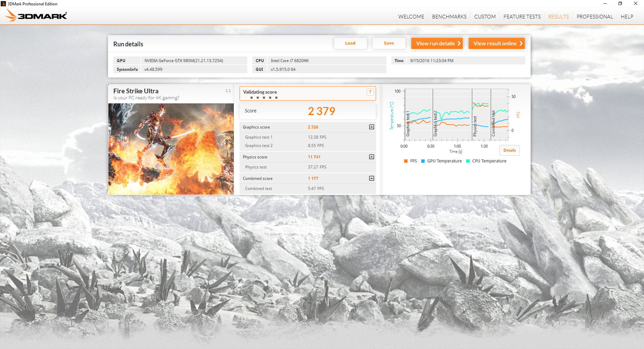Click the overall score value 2 379
644x349 pixels.
click(321, 111)
